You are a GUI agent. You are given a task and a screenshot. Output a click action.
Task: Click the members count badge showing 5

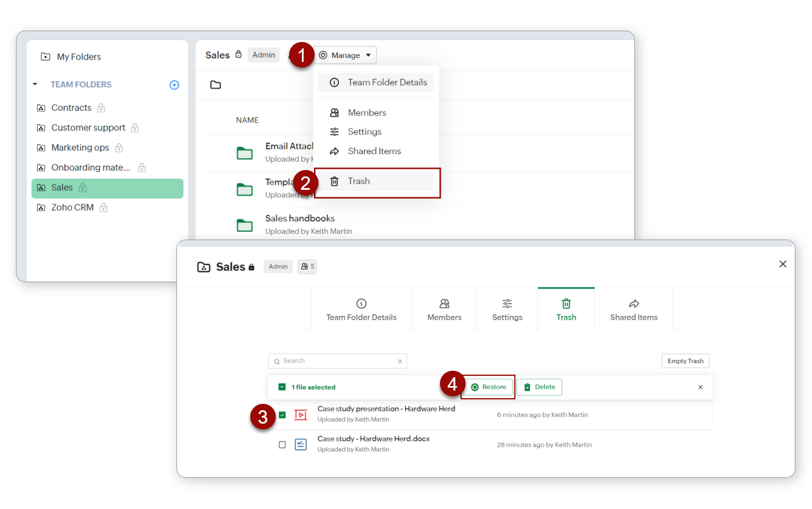click(307, 266)
